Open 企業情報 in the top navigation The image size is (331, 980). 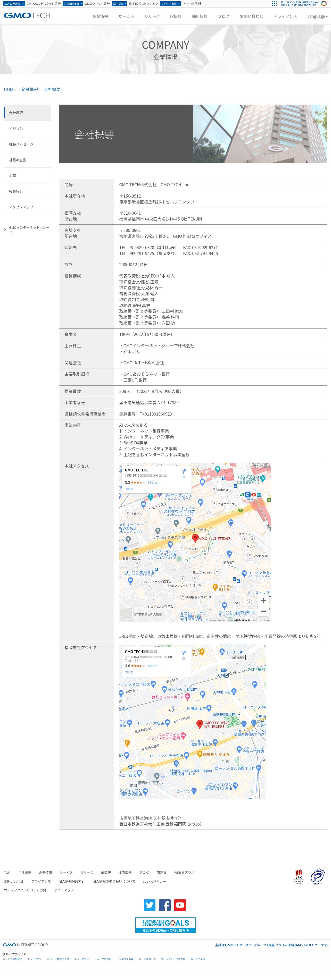tap(100, 16)
